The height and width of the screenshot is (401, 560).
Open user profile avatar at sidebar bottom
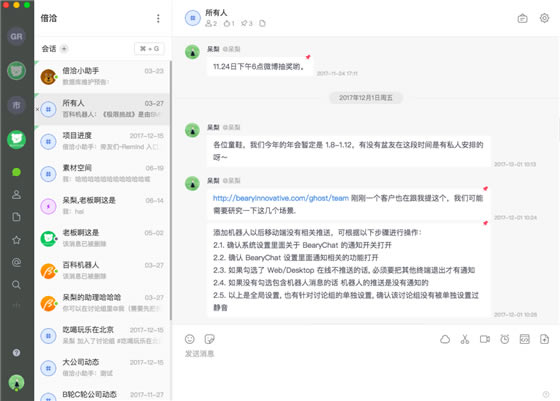pyautogui.click(x=16, y=382)
